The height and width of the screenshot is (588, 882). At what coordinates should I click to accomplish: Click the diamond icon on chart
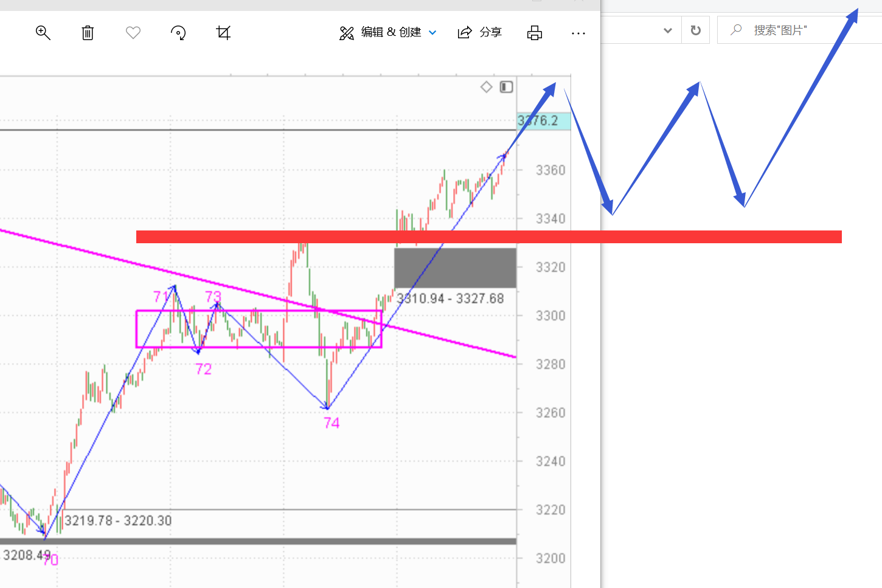(x=487, y=87)
